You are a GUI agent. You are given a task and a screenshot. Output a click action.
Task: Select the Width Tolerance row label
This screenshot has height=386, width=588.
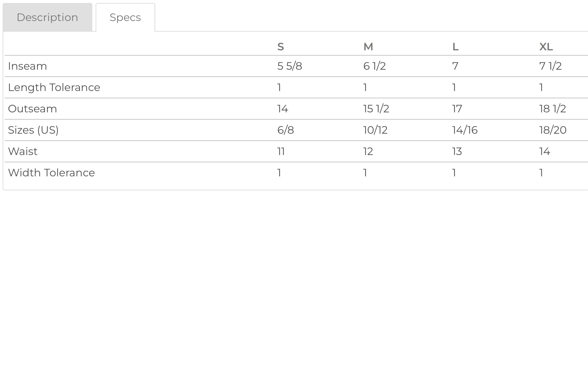[x=51, y=173]
